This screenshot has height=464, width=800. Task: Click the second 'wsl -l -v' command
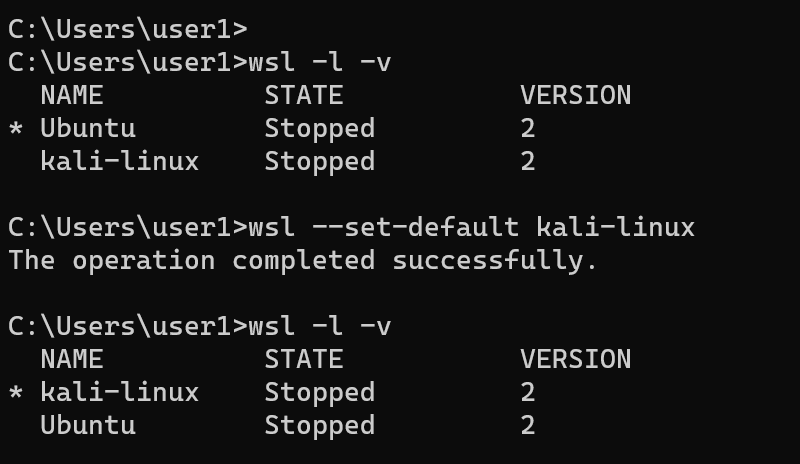pos(320,327)
